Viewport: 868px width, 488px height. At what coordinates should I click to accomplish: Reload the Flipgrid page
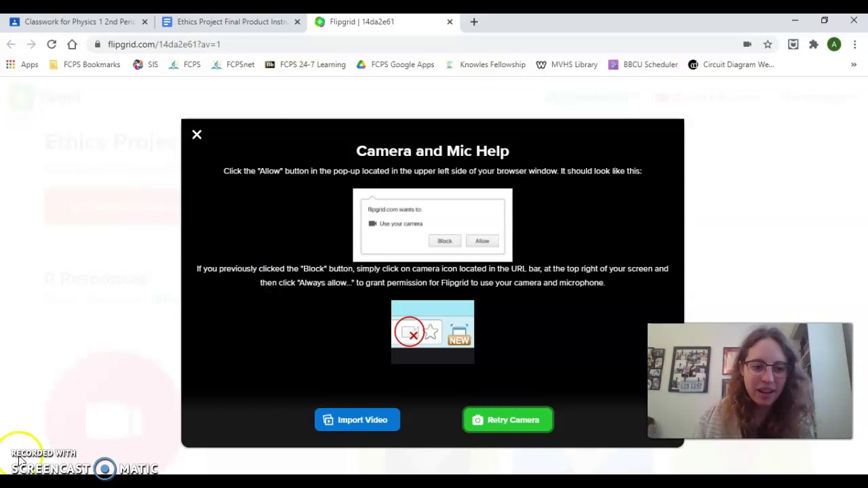point(52,44)
